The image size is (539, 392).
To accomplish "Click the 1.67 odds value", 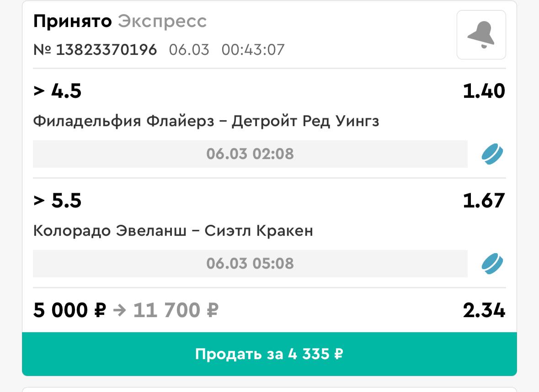I will click(x=484, y=201).
